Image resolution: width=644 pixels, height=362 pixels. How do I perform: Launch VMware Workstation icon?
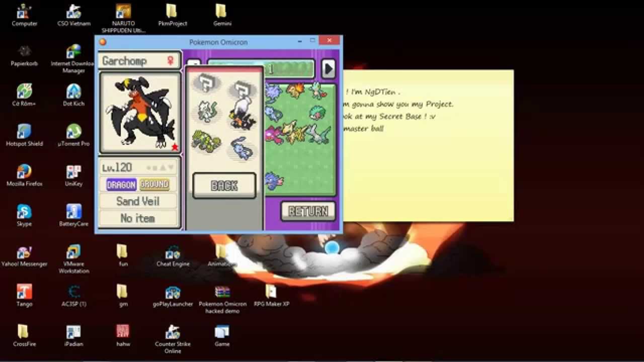[73, 259]
